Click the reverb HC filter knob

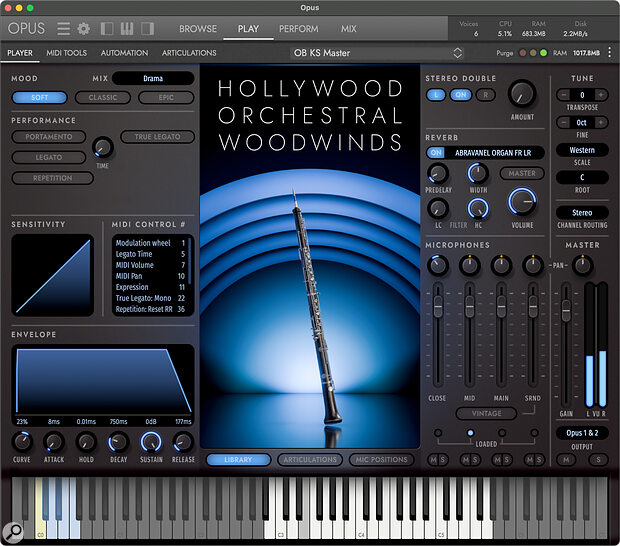(478, 208)
